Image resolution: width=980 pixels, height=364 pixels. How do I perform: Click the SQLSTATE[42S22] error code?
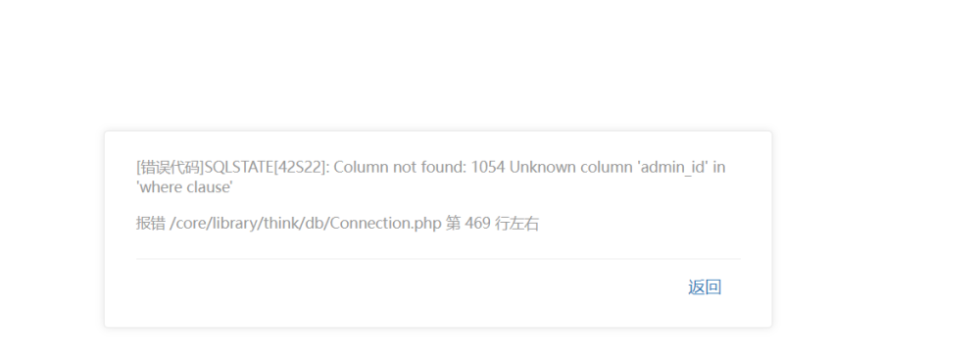[267, 167]
